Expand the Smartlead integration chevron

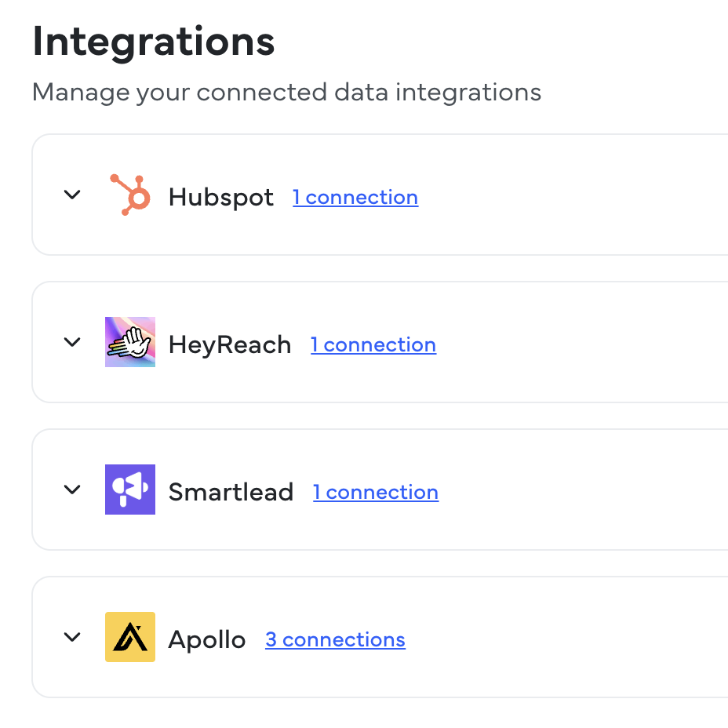click(72, 490)
